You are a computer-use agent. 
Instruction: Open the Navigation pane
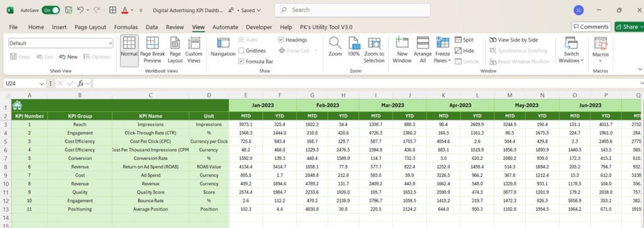tap(223, 47)
